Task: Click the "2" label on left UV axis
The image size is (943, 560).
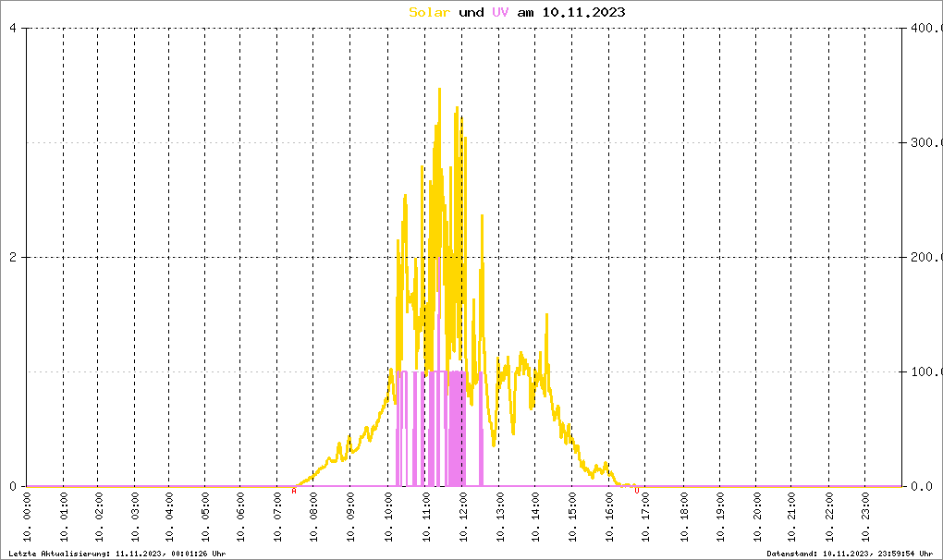Action: click(x=12, y=258)
